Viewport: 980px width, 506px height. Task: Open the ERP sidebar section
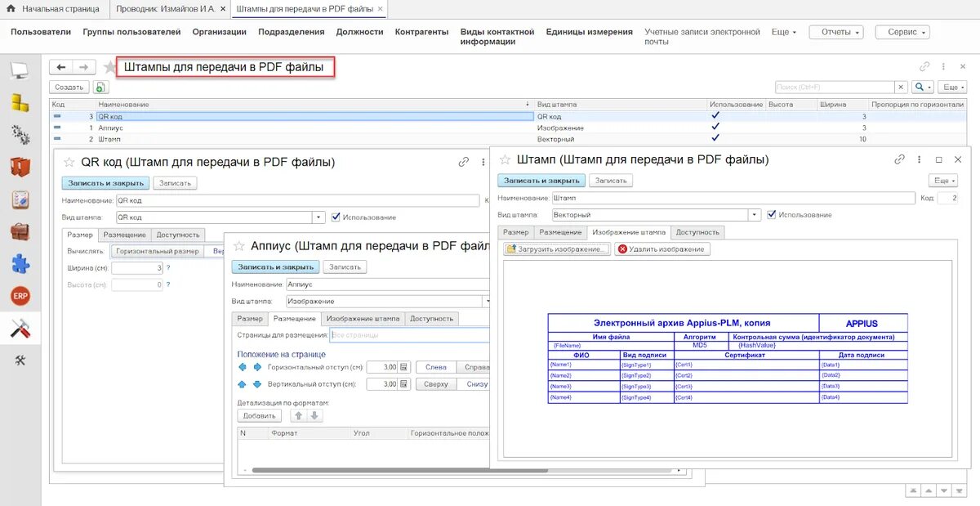(20, 296)
